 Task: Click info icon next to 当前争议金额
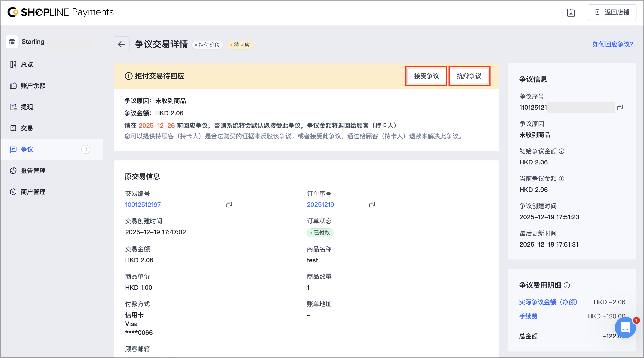click(x=562, y=179)
